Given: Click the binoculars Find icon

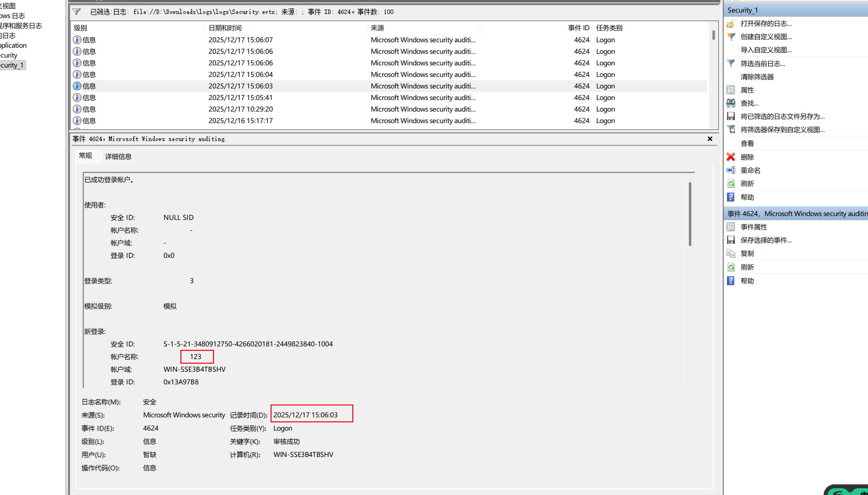Looking at the screenshot, I should [731, 103].
